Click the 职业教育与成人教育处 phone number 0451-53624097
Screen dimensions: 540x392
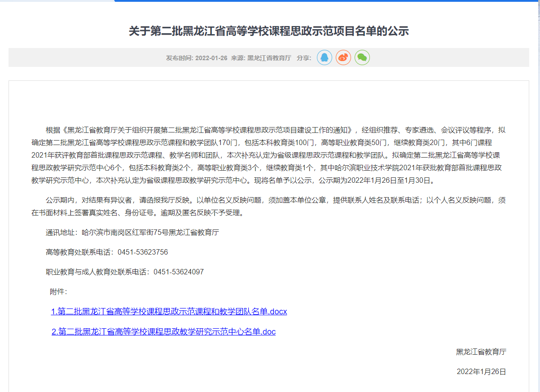pyautogui.click(x=179, y=272)
